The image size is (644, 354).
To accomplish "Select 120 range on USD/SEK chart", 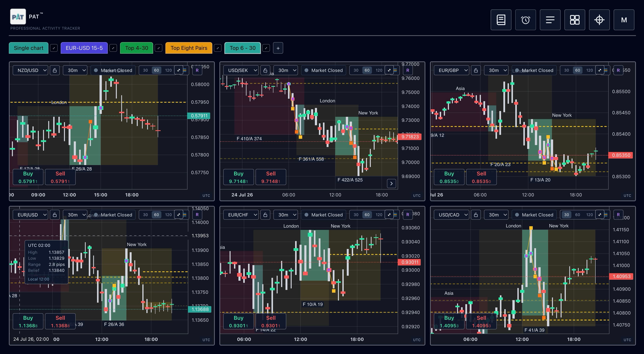I will click(x=379, y=70).
